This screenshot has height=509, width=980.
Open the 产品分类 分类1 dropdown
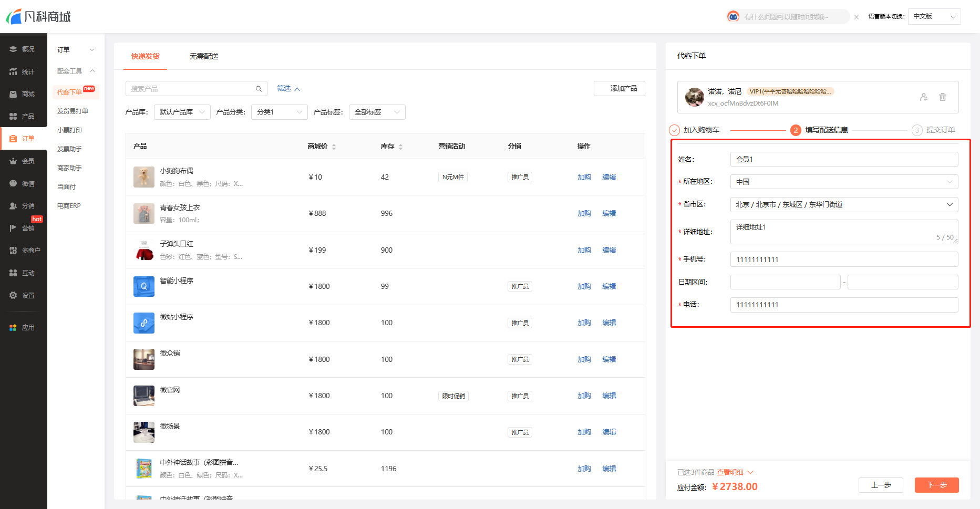point(279,112)
